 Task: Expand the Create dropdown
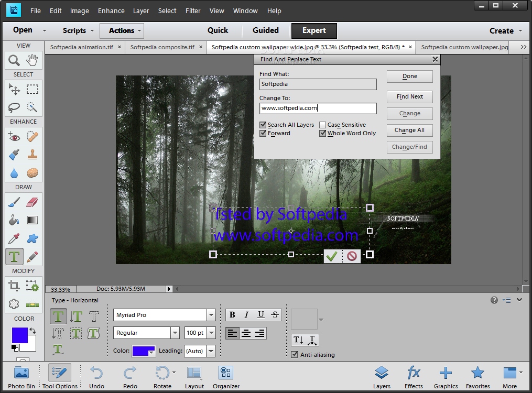[520, 30]
